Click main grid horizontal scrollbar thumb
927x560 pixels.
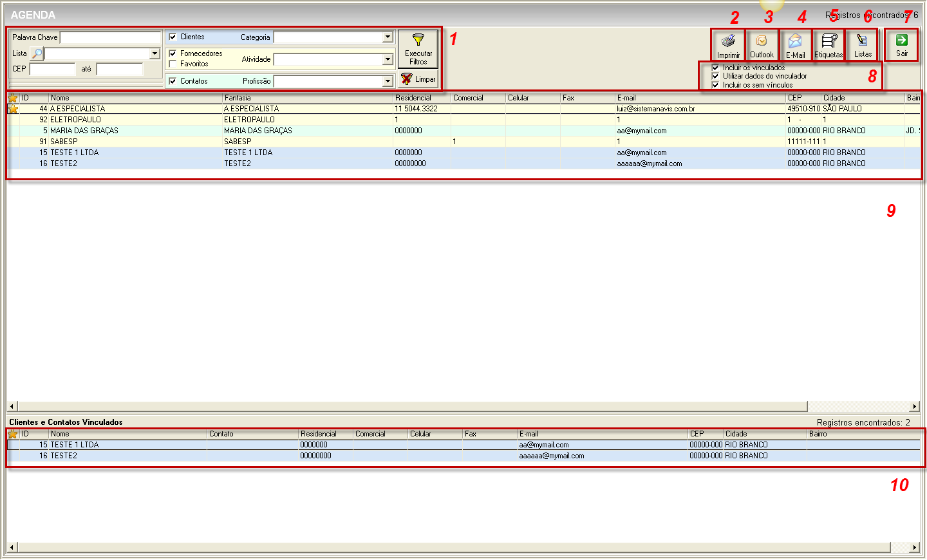pyautogui.click(x=412, y=406)
